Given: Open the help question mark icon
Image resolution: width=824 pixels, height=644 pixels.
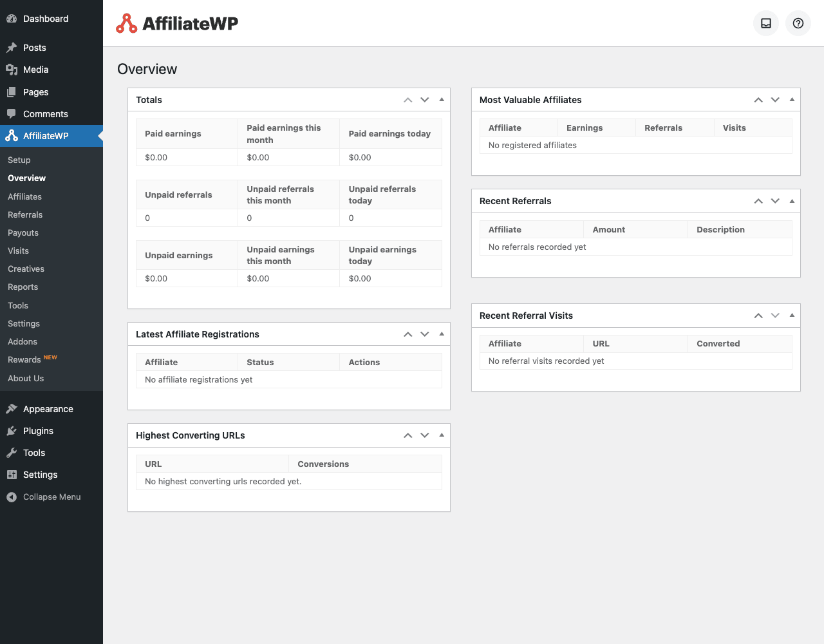Looking at the screenshot, I should 798,23.
